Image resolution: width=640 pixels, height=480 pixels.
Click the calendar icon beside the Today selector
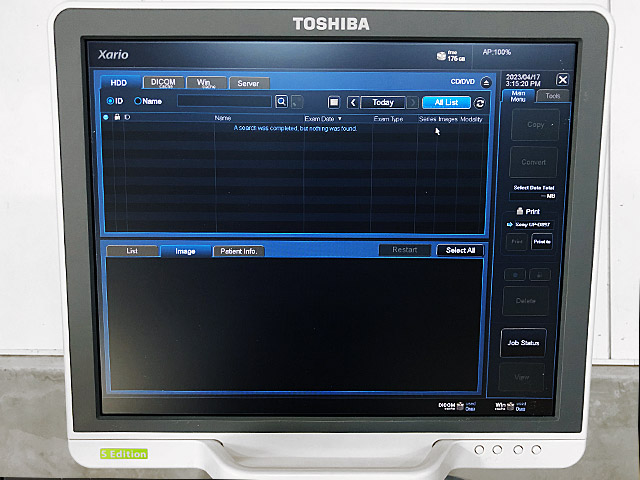pos(334,102)
